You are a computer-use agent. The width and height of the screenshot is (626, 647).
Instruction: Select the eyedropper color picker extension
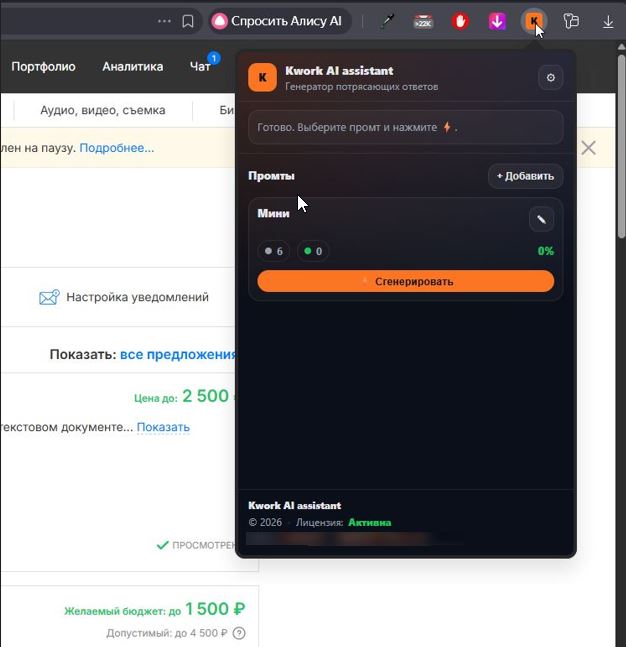click(387, 21)
